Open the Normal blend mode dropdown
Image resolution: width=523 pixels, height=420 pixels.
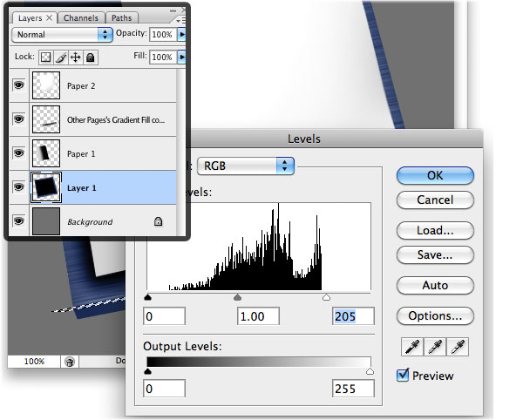pos(62,34)
